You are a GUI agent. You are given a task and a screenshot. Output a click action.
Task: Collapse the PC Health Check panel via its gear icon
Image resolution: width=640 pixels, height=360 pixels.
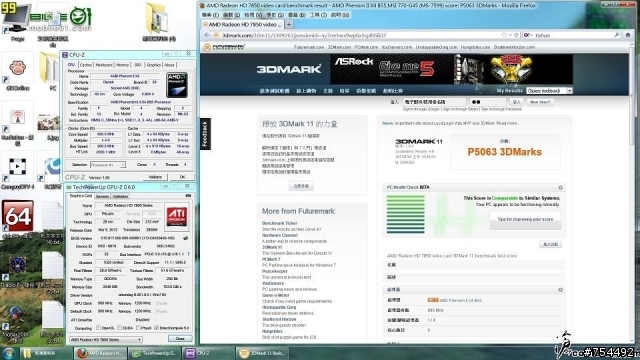coord(560,188)
